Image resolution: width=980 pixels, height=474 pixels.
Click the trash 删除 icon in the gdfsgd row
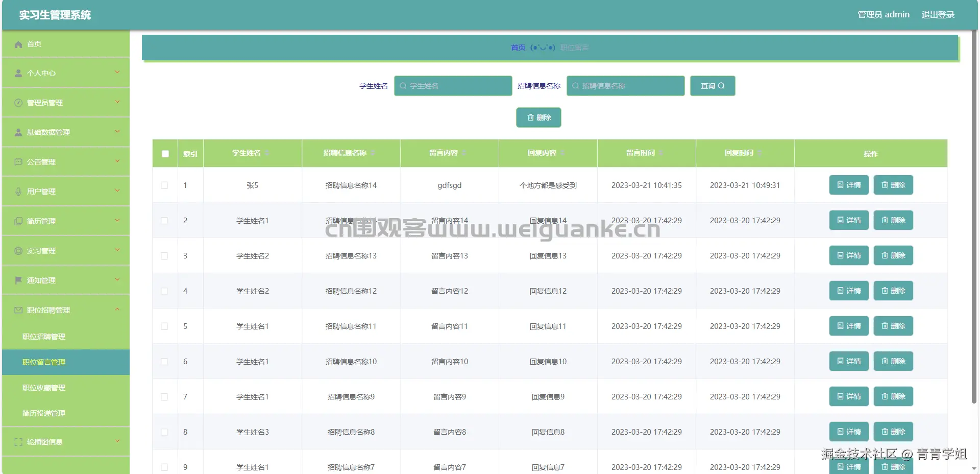coord(885,185)
